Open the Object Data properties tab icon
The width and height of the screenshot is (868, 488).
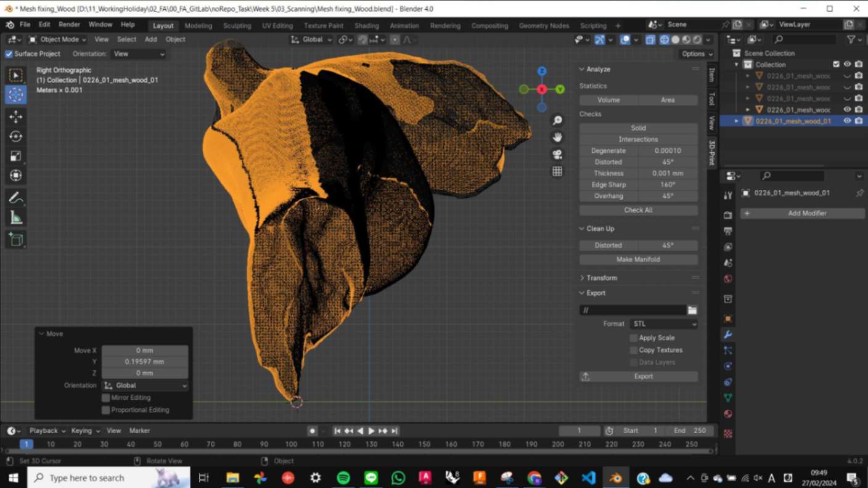728,398
